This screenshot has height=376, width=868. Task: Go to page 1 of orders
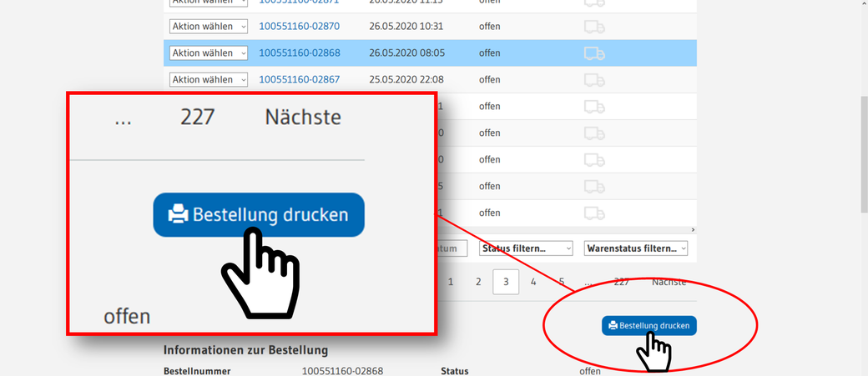[451, 282]
